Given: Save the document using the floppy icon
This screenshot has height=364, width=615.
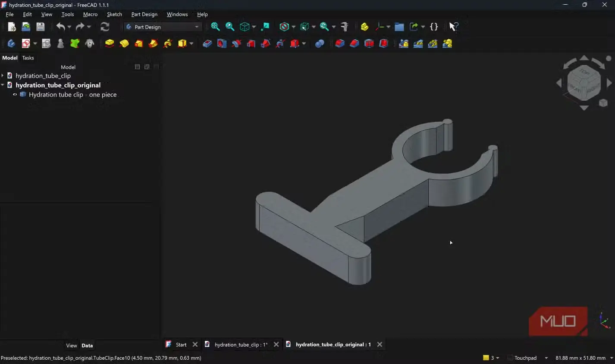Looking at the screenshot, I should point(40,27).
